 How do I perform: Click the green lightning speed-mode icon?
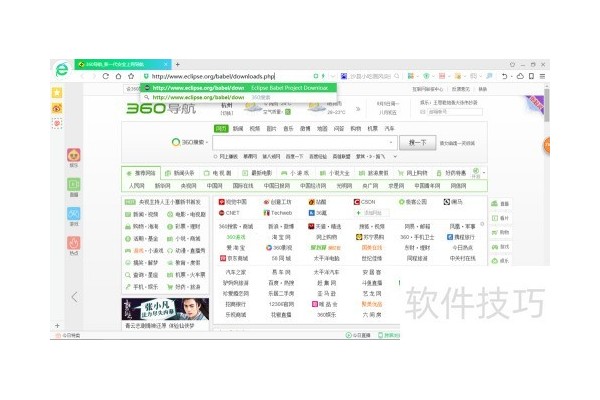coord(323,76)
